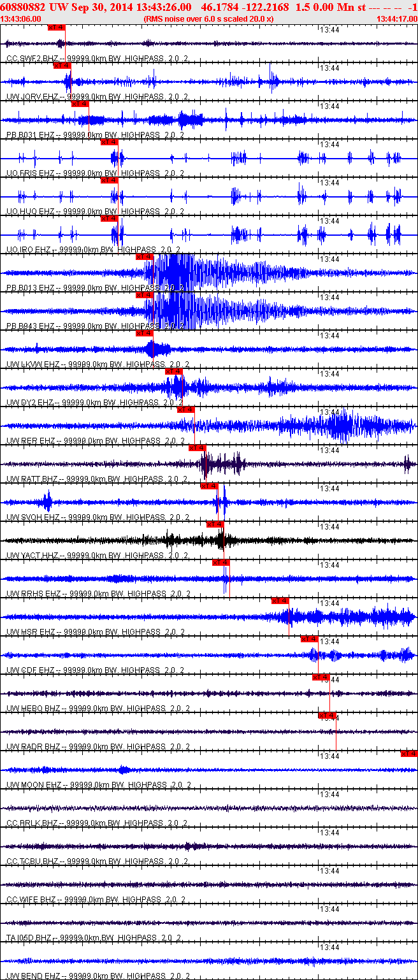Select the UW.RADR.BHZ station label
The width and height of the screenshot is (418, 980).
[x=97, y=747]
